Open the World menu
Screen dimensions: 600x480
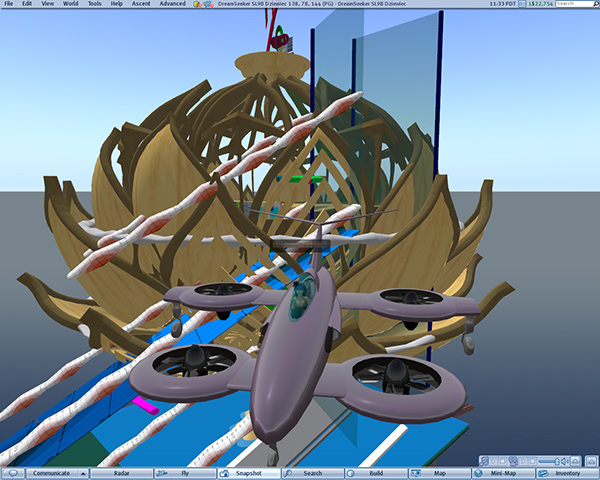click(70, 4)
